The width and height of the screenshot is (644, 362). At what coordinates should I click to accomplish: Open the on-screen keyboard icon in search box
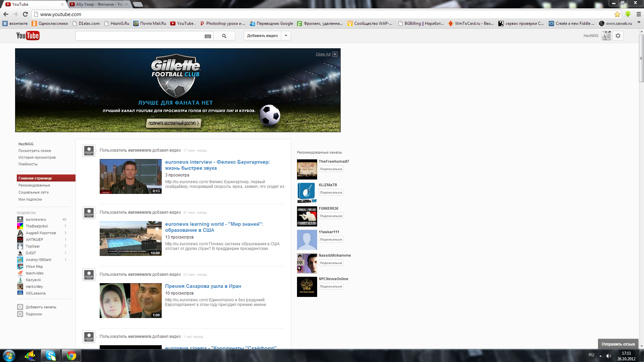click(x=208, y=36)
